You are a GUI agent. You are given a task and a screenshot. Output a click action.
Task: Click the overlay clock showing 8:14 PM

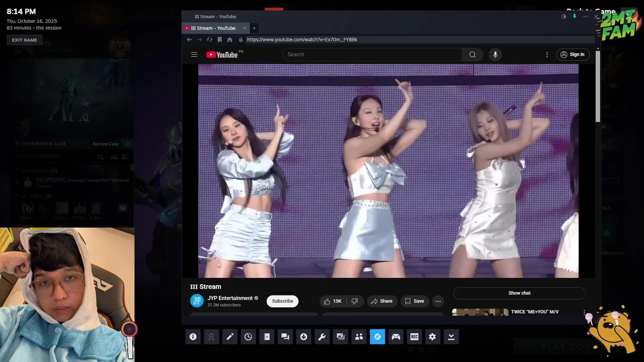(21, 12)
